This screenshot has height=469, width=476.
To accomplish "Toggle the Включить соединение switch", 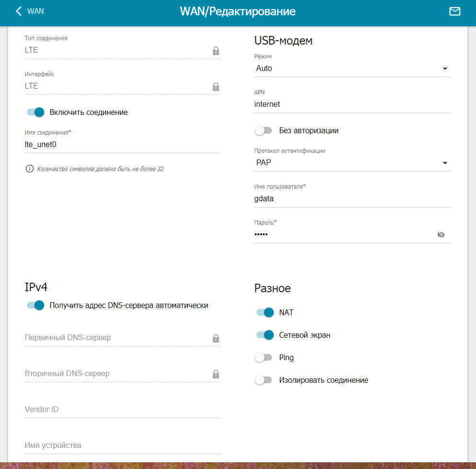I will click(x=35, y=113).
